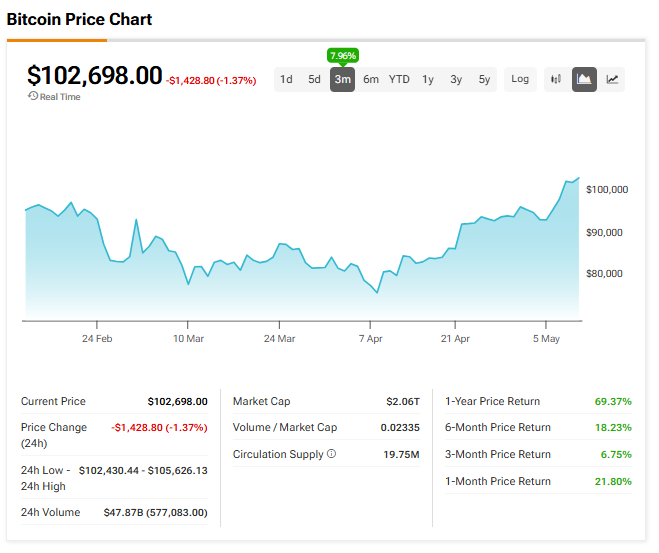Image resolution: width=659 pixels, height=553 pixels.
Task: Click the 6-Month Price Return label
Action: point(498,427)
